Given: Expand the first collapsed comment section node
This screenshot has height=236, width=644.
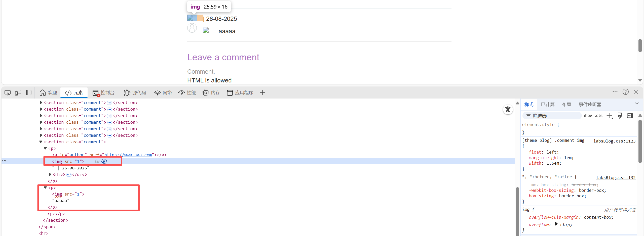Looking at the screenshot, I should pos(41,103).
